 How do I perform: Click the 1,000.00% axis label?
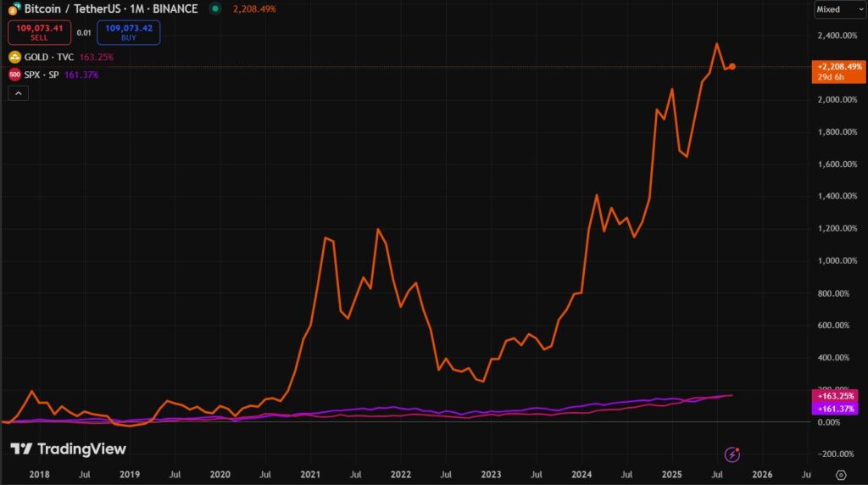[x=837, y=261]
